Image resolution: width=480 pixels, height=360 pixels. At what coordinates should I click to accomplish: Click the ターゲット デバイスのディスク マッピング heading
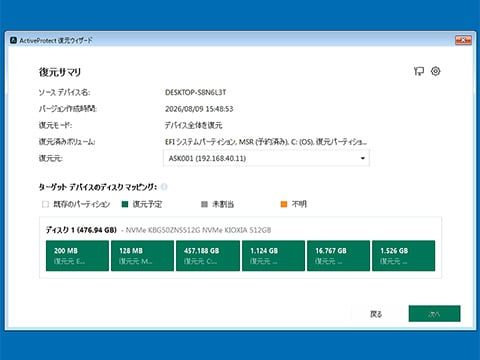tap(98, 187)
